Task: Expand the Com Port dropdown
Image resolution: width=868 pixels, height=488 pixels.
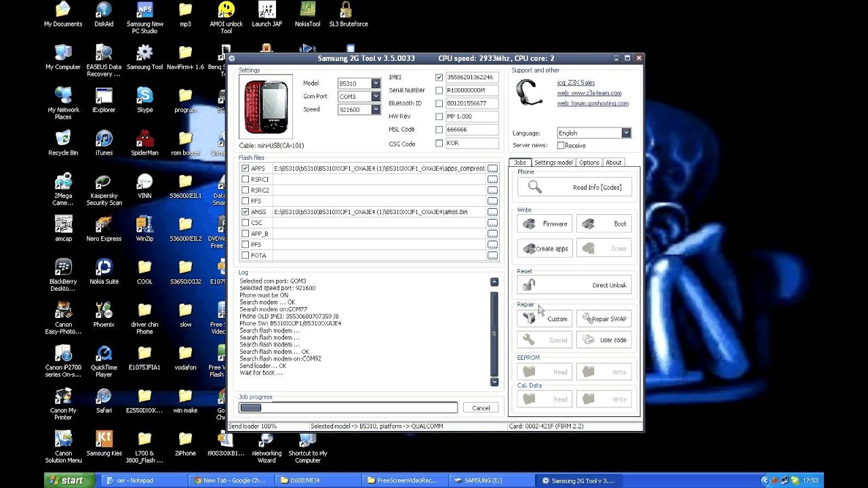Action: (376, 96)
